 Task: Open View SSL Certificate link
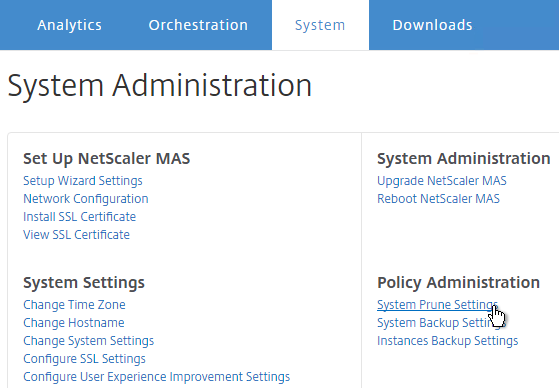[76, 234]
